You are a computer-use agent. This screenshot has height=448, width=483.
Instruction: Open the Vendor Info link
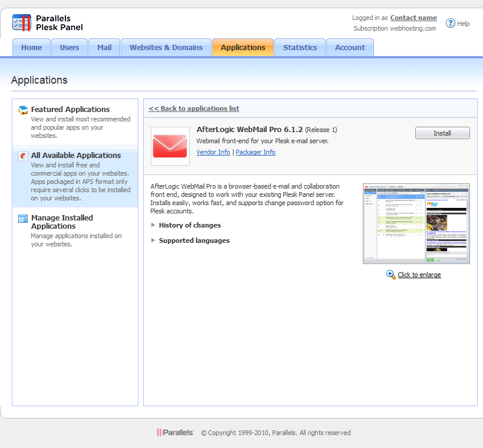coord(213,152)
